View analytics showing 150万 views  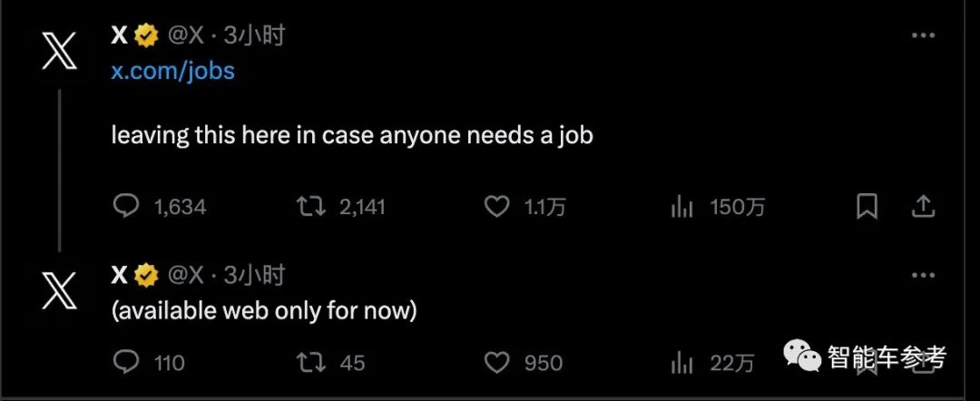pos(682,207)
